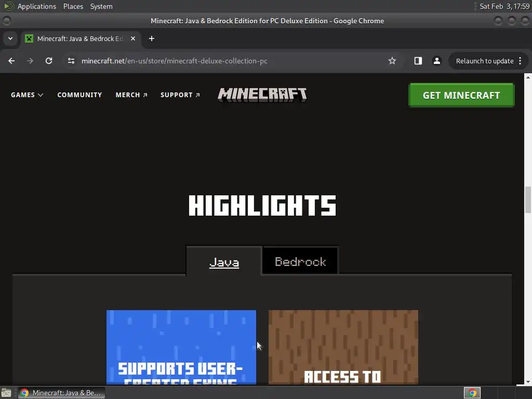
Task: Click the Minecraft logo
Action: tap(262, 95)
